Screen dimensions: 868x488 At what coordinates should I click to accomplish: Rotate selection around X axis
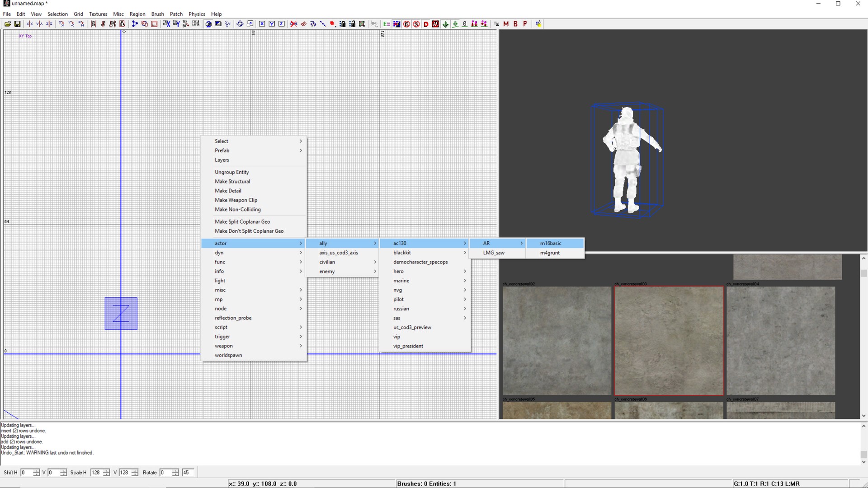(x=61, y=24)
